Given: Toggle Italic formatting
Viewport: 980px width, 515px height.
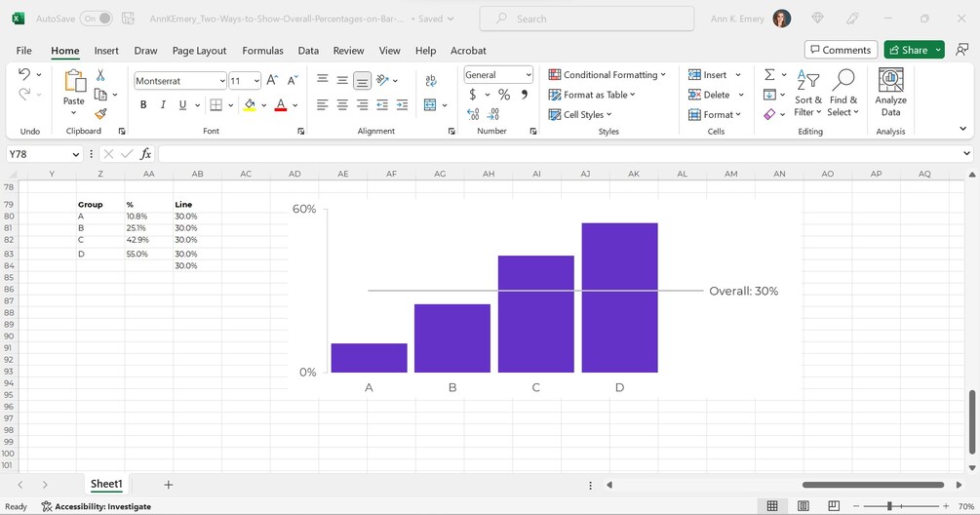Looking at the screenshot, I should [x=163, y=104].
